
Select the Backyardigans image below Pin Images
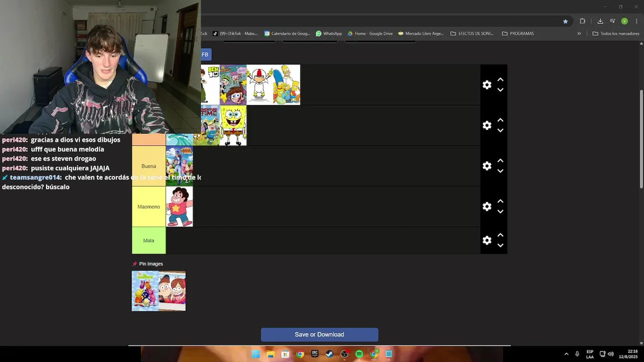(x=145, y=291)
